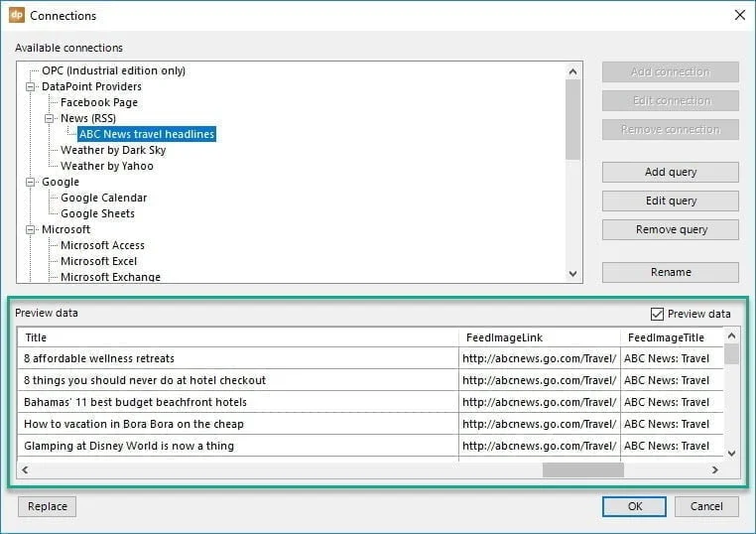Image resolution: width=756 pixels, height=534 pixels.
Task: Click the Add query button
Action: [670, 173]
